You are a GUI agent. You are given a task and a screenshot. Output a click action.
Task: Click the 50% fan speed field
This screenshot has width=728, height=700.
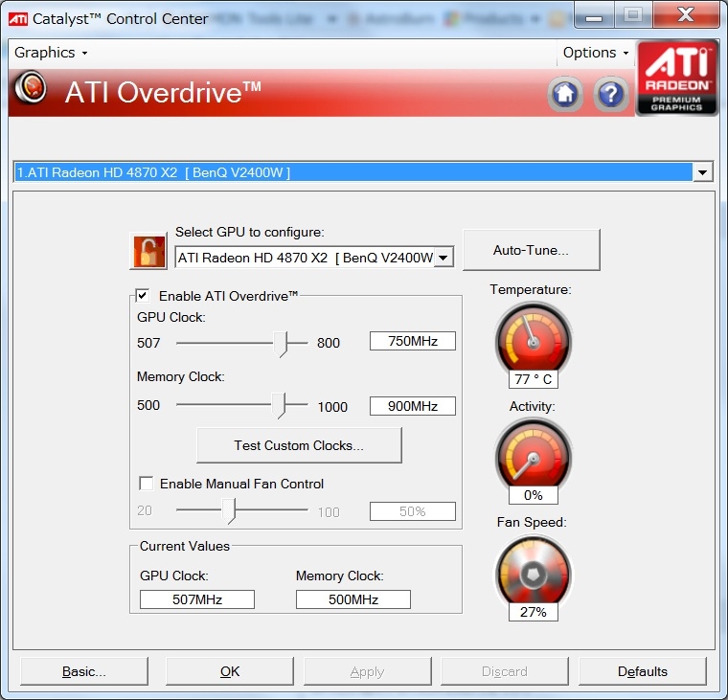(413, 511)
